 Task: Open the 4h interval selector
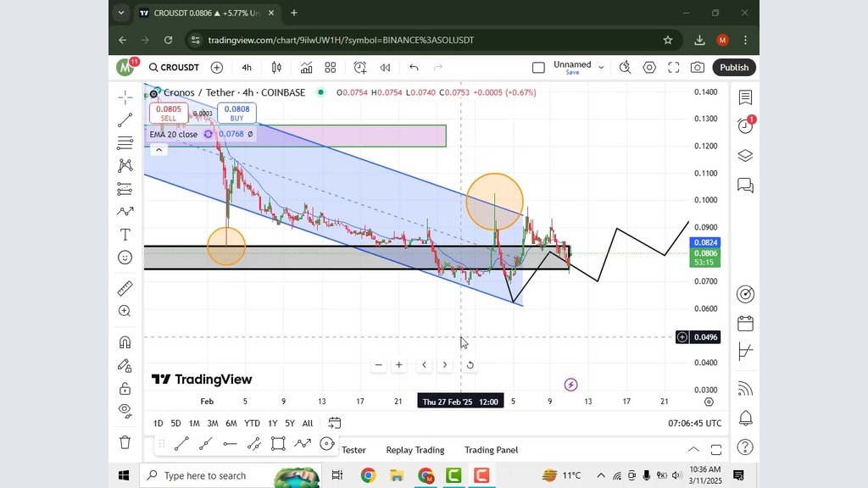pos(247,68)
